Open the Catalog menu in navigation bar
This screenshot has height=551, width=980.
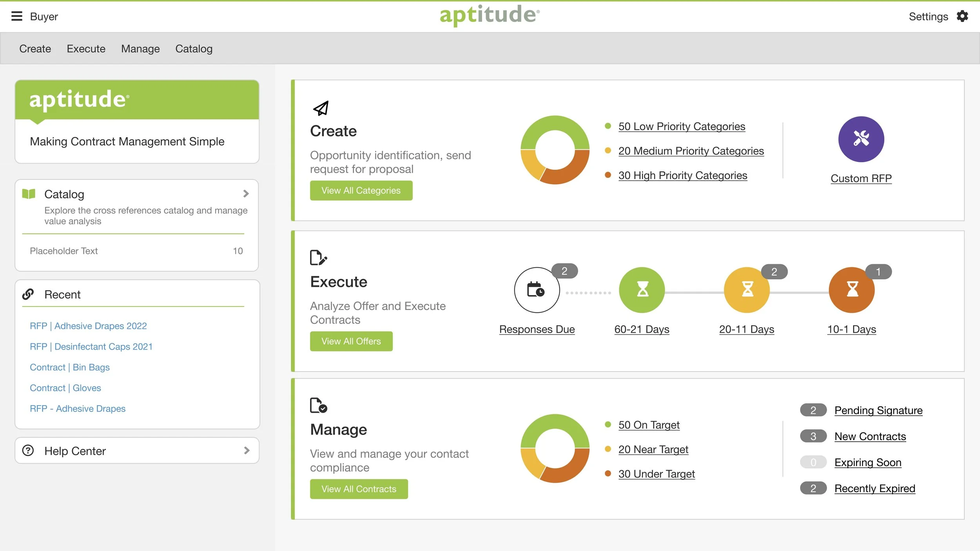(x=194, y=49)
